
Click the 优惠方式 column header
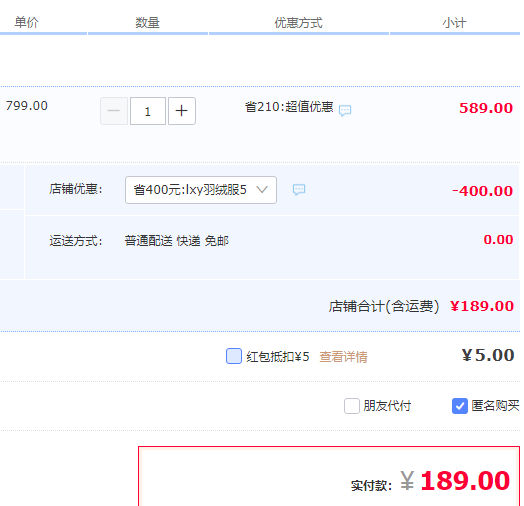(x=298, y=23)
